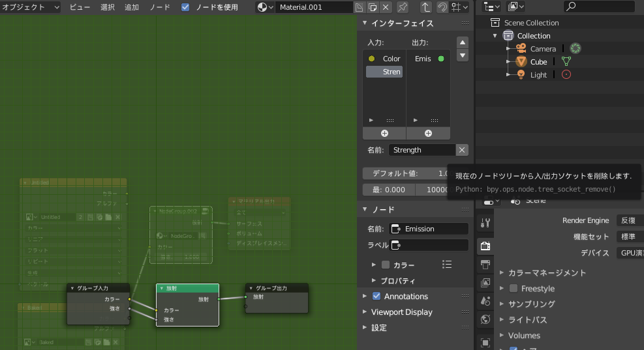Open the outliner display mode dropdown

point(516,7)
